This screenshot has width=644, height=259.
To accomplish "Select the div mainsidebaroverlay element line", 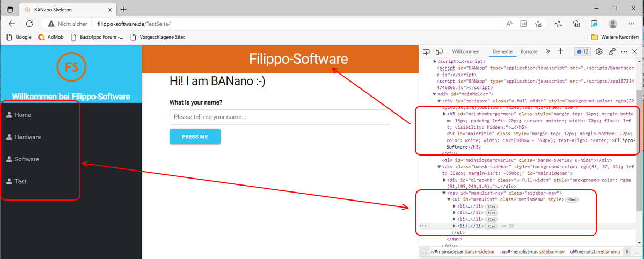I will 527,160.
